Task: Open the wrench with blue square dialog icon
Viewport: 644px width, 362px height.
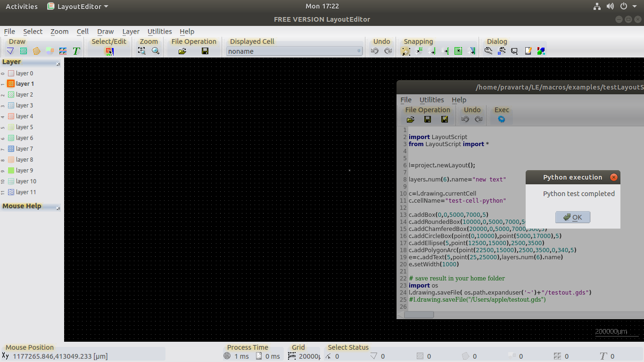Action: click(x=502, y=51)
